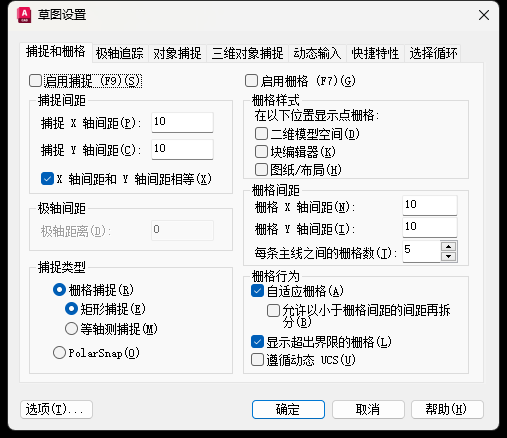Check 二维模型空间 grid style option
The width and height of the screenshot is (507, 438).
point(261,134)
